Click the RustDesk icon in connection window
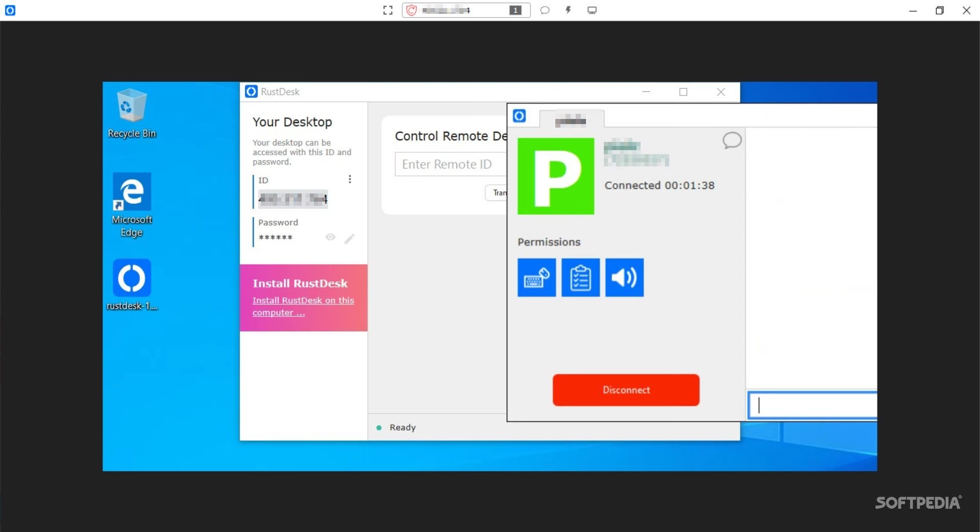This screenshot has width=980, height=532. click(x=519, y=116)
